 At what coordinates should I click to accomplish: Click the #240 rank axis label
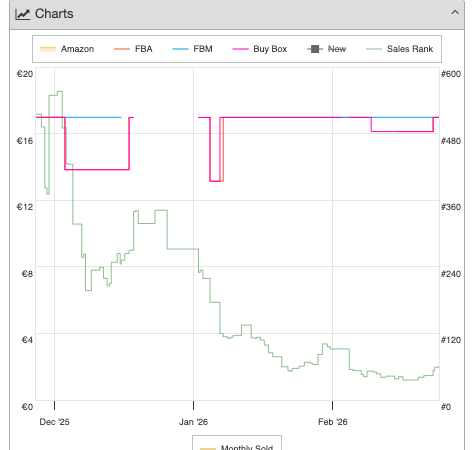click(451, 274)
